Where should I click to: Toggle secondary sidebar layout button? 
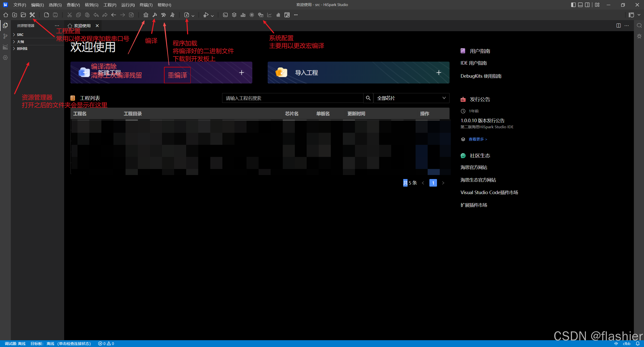point(587,5)
